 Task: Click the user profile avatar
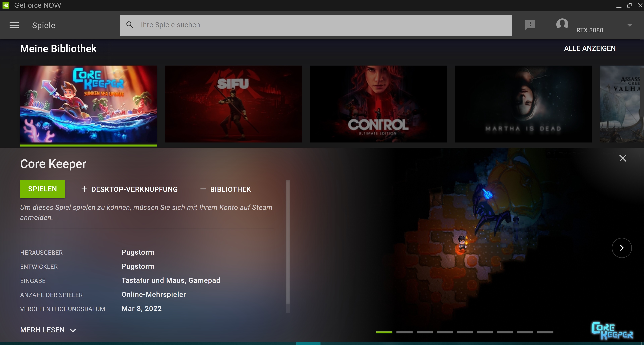tap(562, 24)
